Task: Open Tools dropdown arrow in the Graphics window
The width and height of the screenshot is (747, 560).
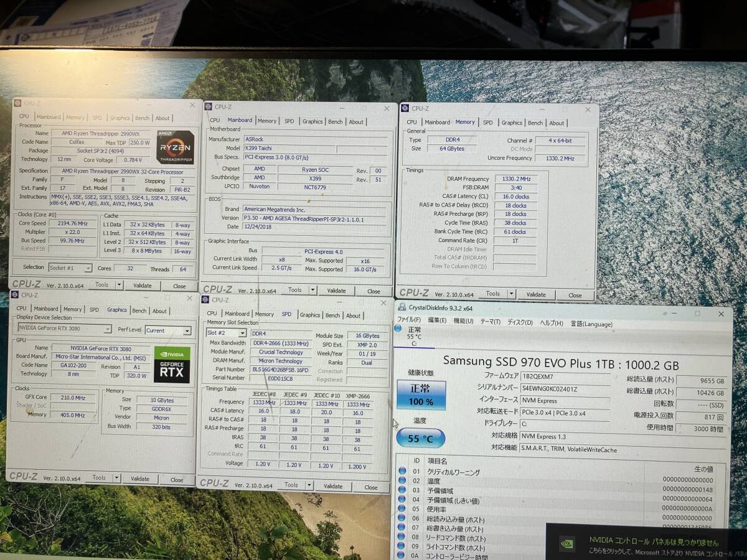Action: [x=116, y=478]
